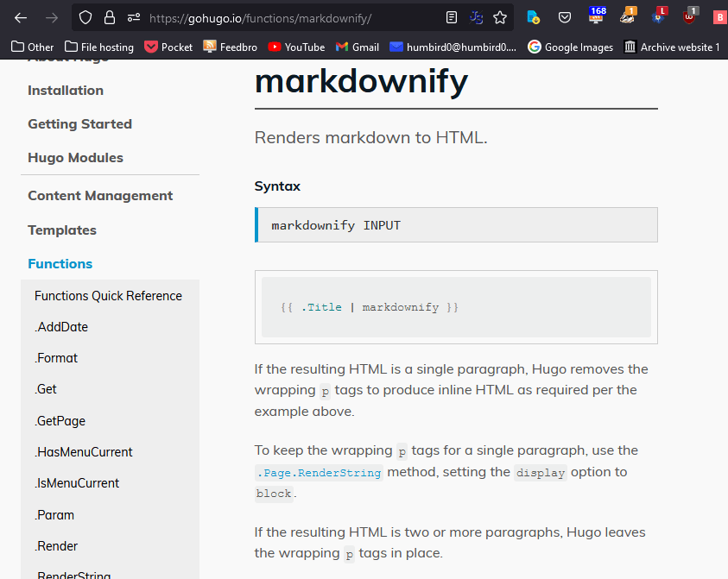Expand the Content Management section

click(x=100, y=196)
